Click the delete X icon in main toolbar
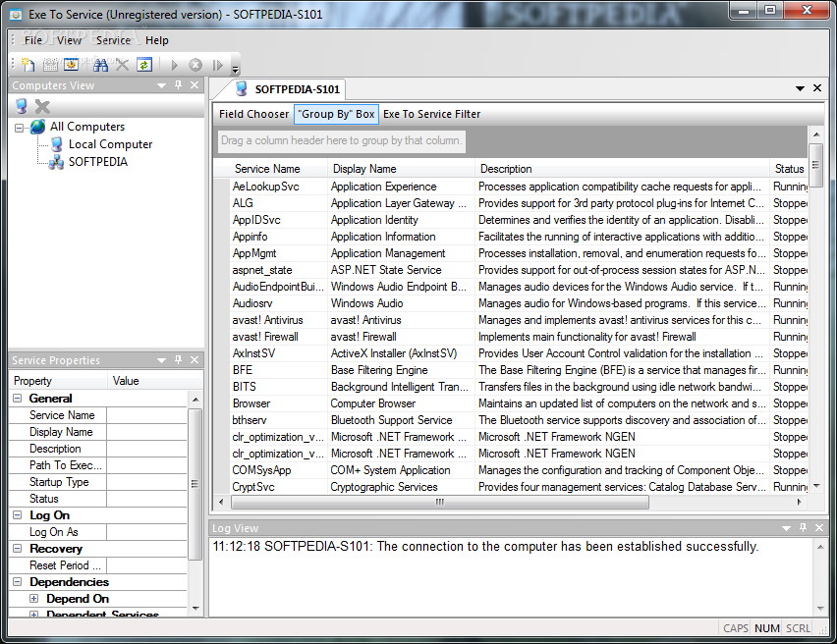Viewport: 837px width, 644px height. 122,65
